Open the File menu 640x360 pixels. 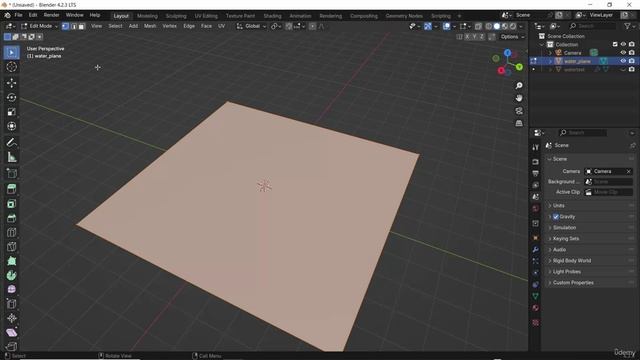[18, 15]
